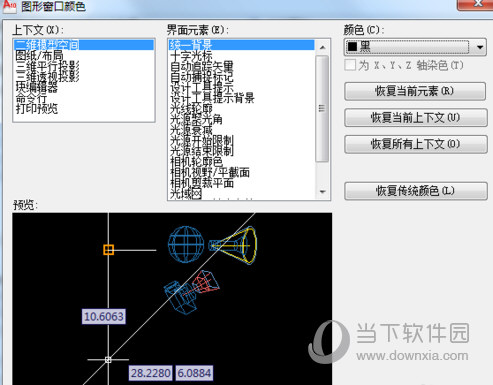The width and height of the screenshot is (493, 385).
Task: Select 块编辑器 context
Action: (x=37, y=87)
